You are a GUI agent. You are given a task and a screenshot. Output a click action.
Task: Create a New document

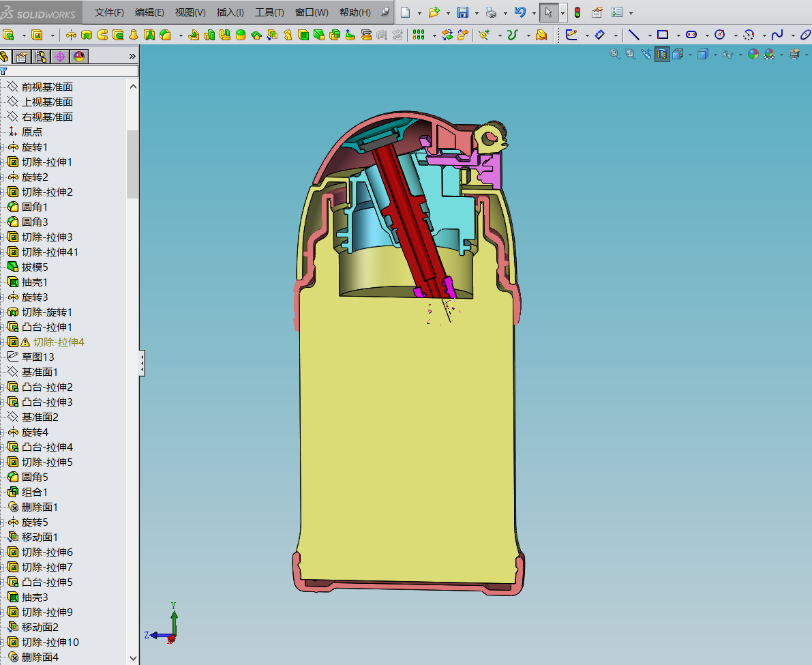pyautogui.click(x=406, y=12)
